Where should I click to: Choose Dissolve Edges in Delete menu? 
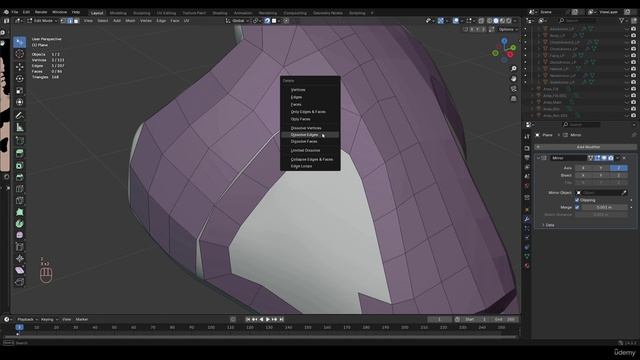[310, 135]
